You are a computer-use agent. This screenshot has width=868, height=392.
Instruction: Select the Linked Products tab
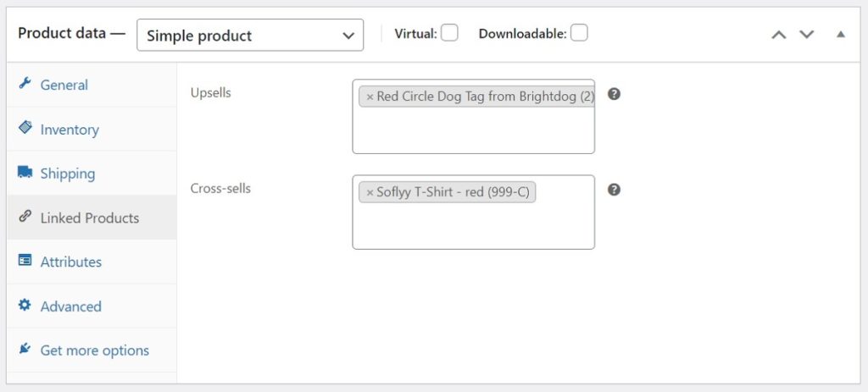pyautogui.click(x=92, y=218)
